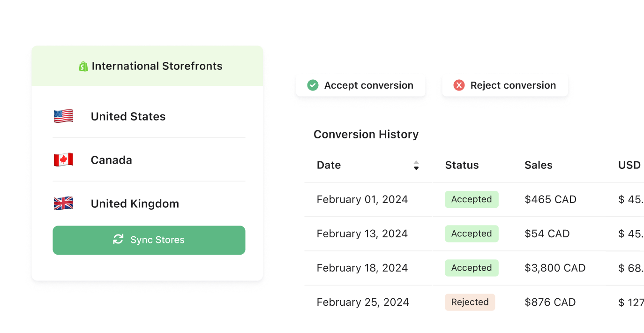Click the sync arrows icon
This screenshot has width=644, height=333.
[x=118, y=240]
